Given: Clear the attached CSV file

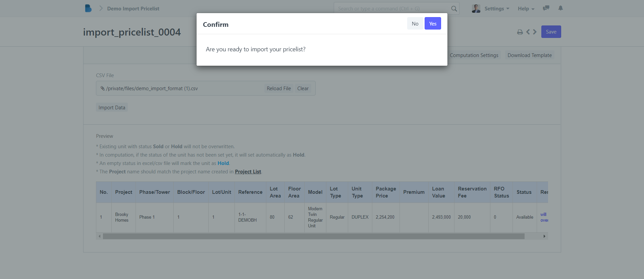Looking at the screenshot, I should [x=303, y=89].
